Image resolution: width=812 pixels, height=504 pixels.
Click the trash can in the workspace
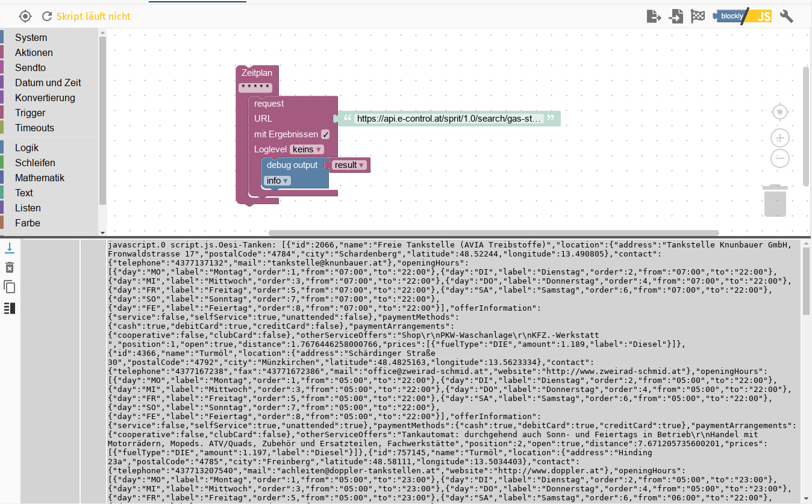click(775, 201)
